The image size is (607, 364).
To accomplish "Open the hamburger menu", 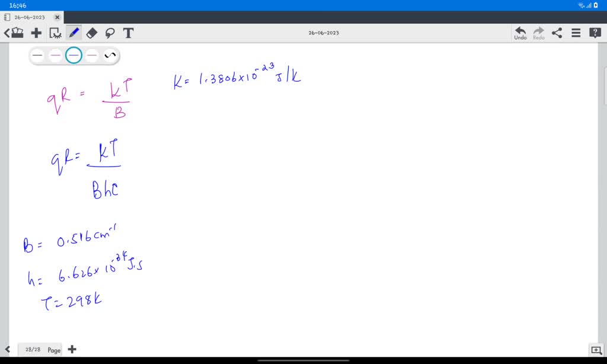I will (576, 33).
